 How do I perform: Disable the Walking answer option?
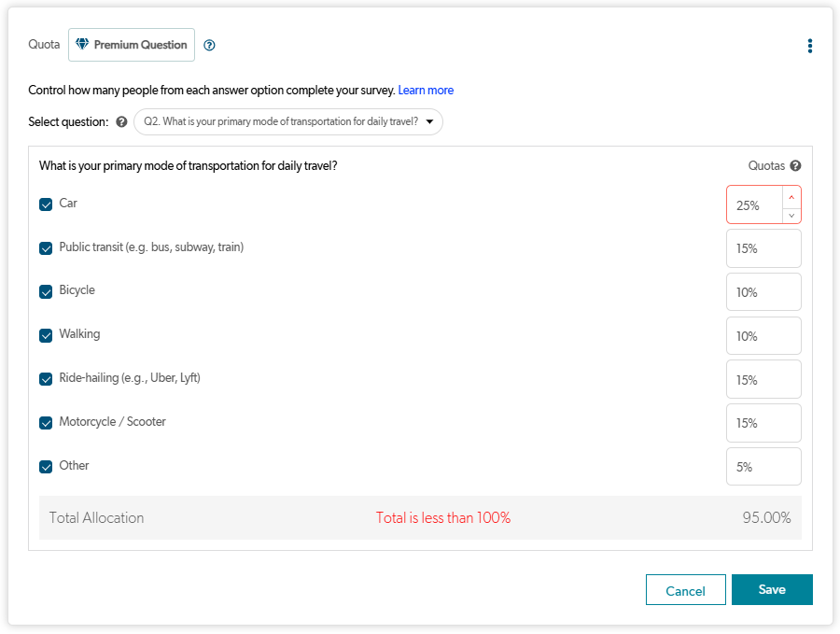click(x=46, y=335)
